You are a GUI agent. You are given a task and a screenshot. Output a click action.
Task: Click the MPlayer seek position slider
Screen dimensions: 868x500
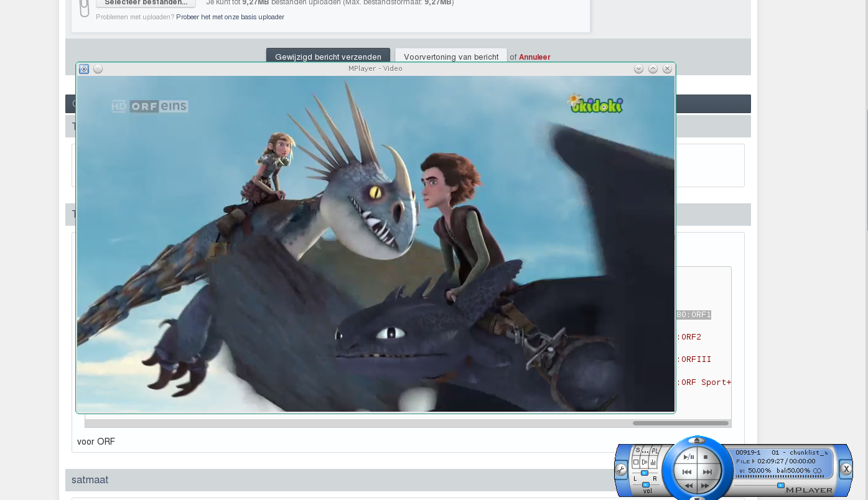780,485
